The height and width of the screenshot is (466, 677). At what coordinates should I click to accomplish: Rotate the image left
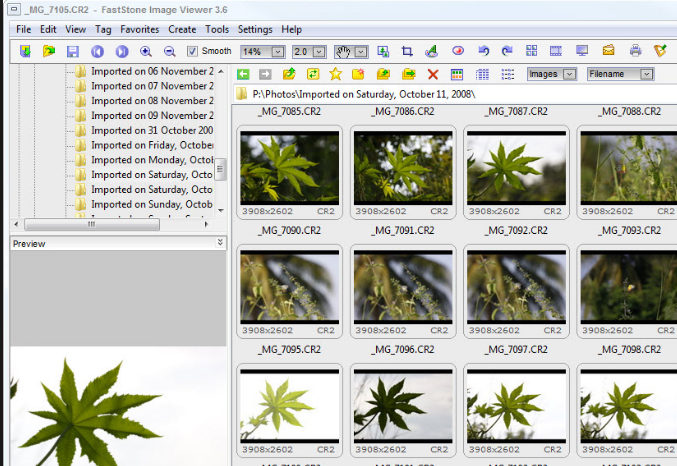[484, 51]
